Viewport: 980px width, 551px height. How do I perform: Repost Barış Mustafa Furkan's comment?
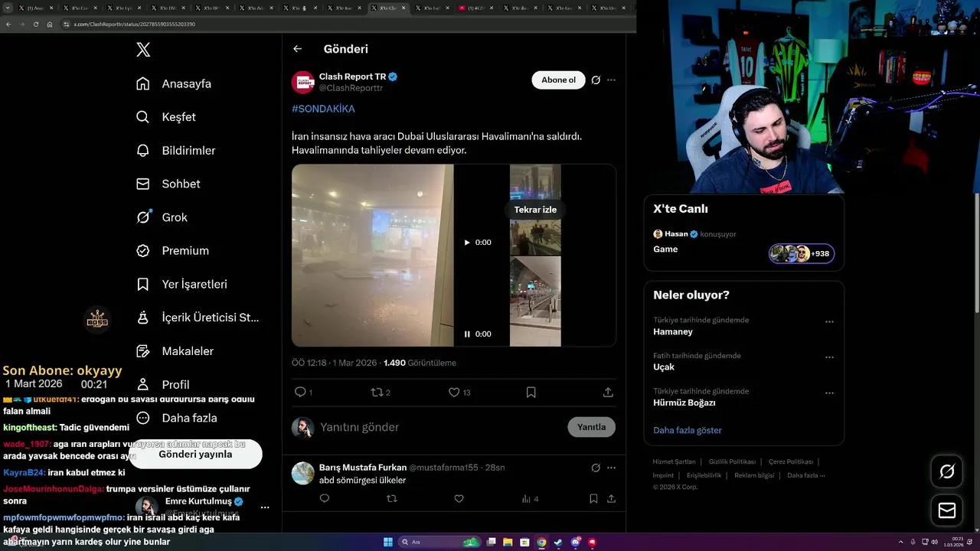pos(392,498)
